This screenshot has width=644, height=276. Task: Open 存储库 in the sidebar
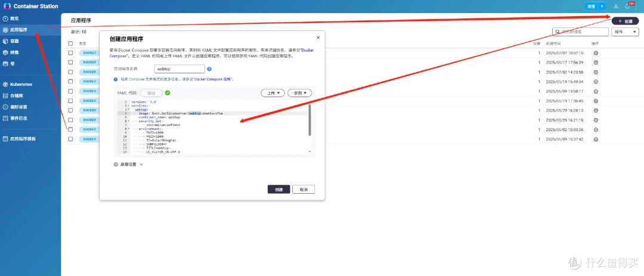(x=30, y=96)
